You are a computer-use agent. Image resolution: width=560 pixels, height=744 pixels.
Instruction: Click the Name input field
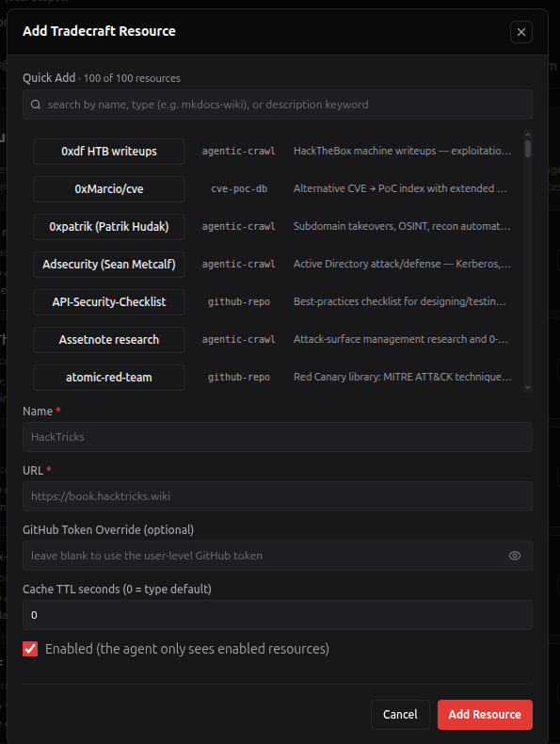click(278, 437)
